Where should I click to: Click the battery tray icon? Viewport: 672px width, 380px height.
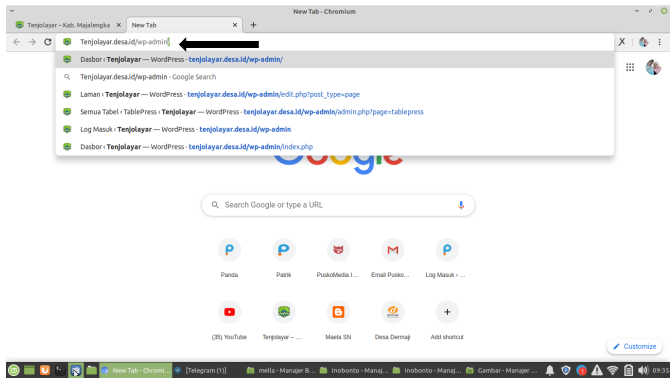coord(628,370)
